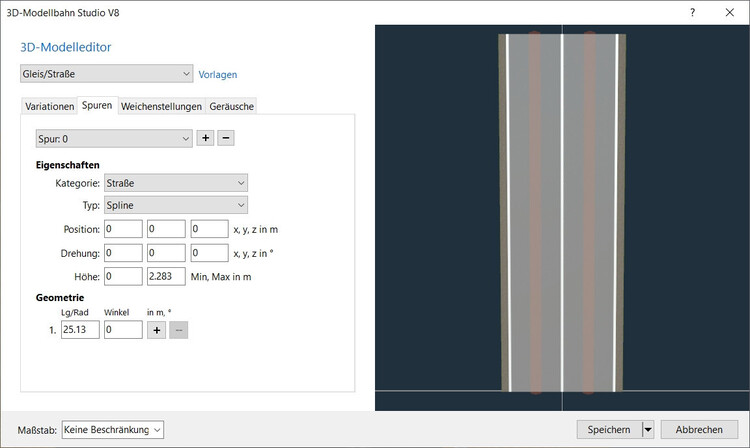Add a geometry segment with the plus button
Screen dimensions: 750x448
point(156,330)
